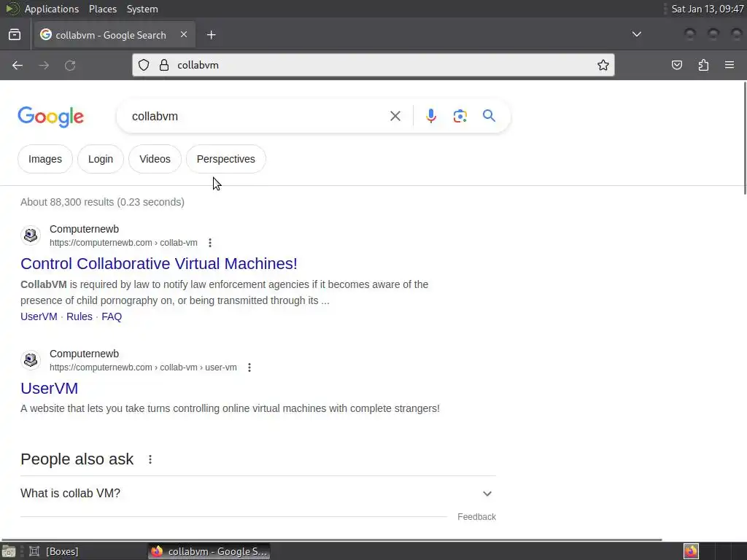Open options dots for the collab-vm result

(x=210, y=243)
